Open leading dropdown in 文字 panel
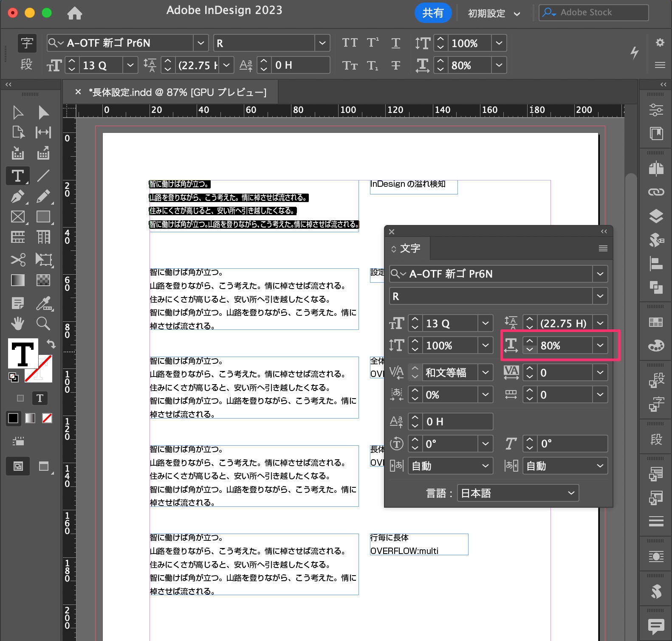The width and height of the screenshot is (672, 641). coord(600,323)
